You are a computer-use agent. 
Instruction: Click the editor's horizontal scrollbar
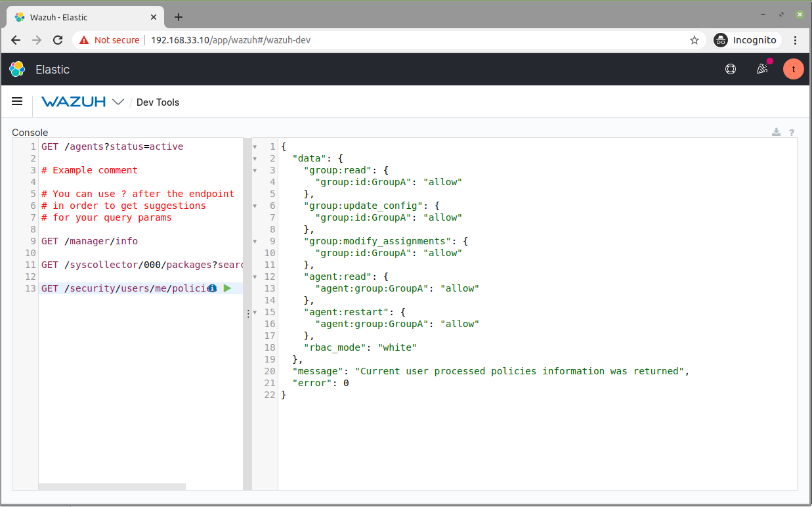coord(112,487)
